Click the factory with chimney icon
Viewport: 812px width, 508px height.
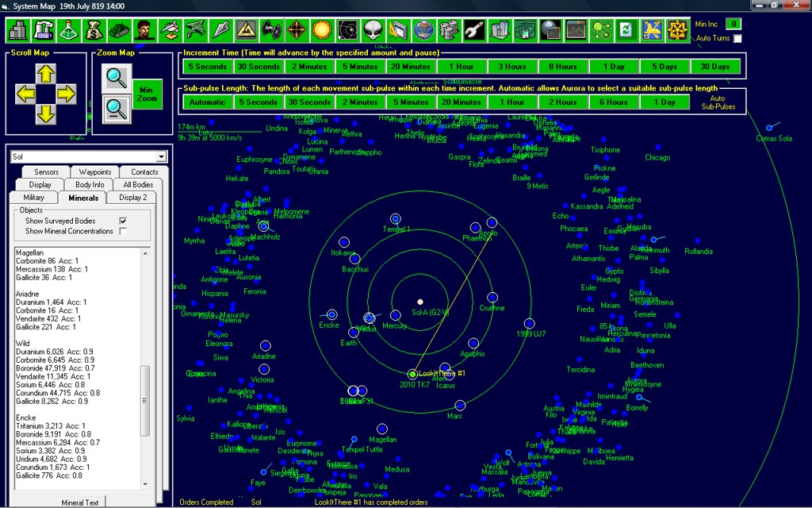pos(43,30)
